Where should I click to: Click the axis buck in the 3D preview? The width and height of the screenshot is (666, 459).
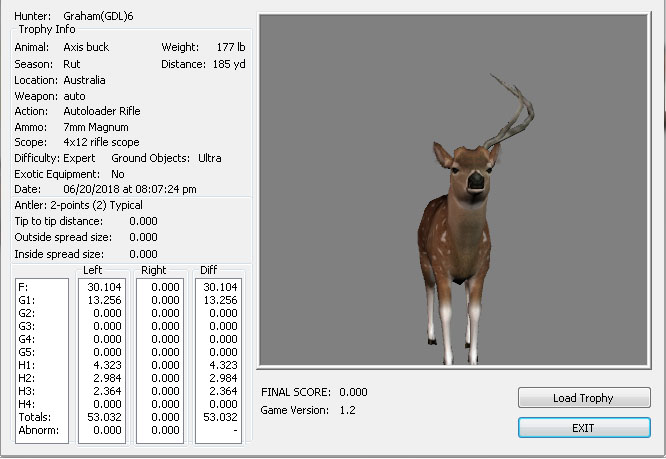(464, 250)
